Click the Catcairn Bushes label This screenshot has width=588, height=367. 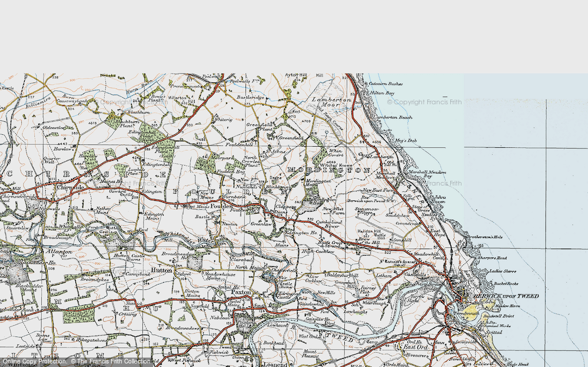tap(386, 84)
